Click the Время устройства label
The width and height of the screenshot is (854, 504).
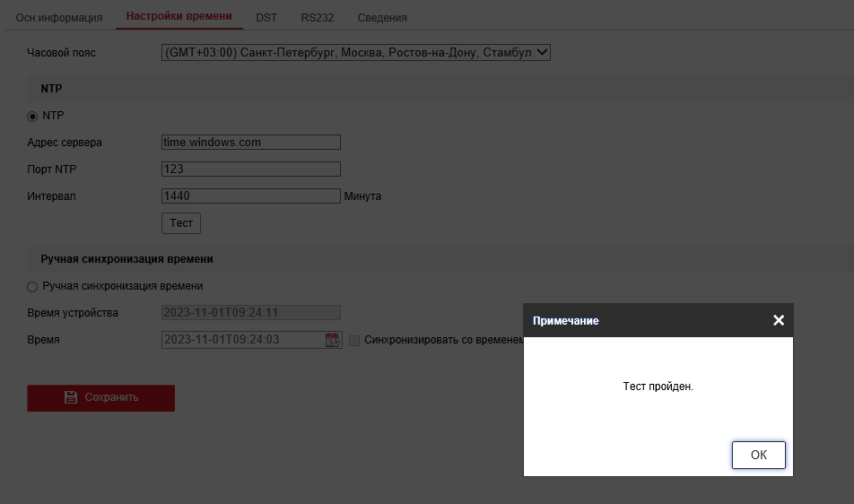(73, 313)
